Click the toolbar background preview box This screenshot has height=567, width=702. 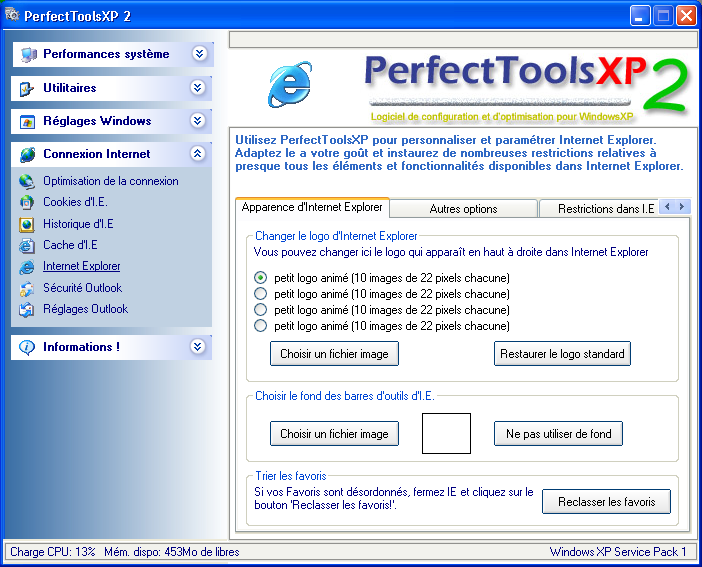[446, 434]
